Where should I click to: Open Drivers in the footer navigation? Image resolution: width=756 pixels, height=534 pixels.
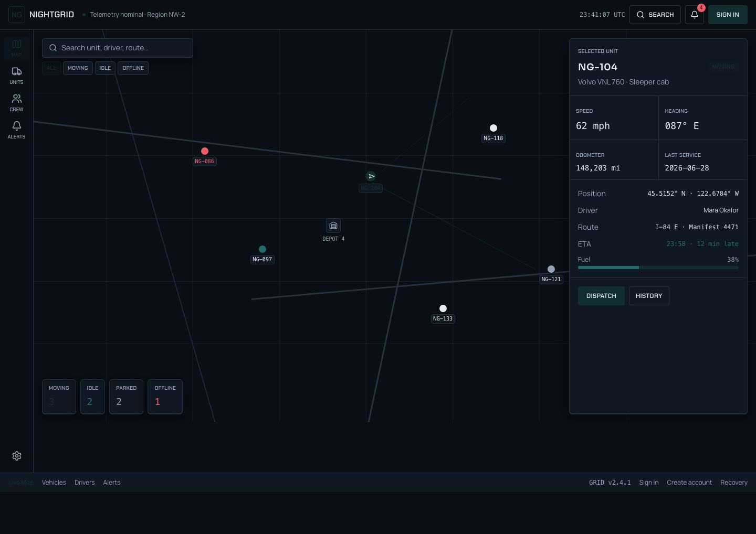click(x=85, y=483)
